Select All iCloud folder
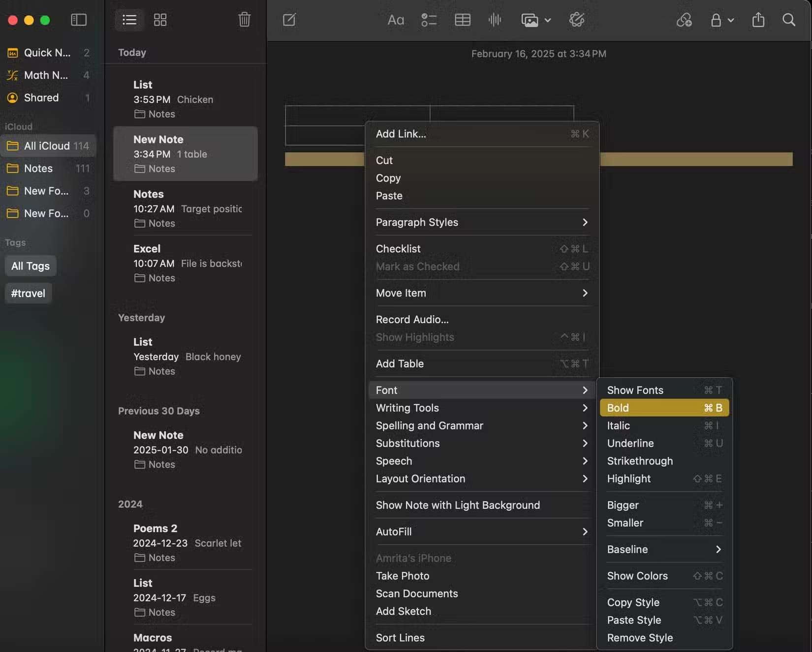The image size is (812, 652). point(48,146)
